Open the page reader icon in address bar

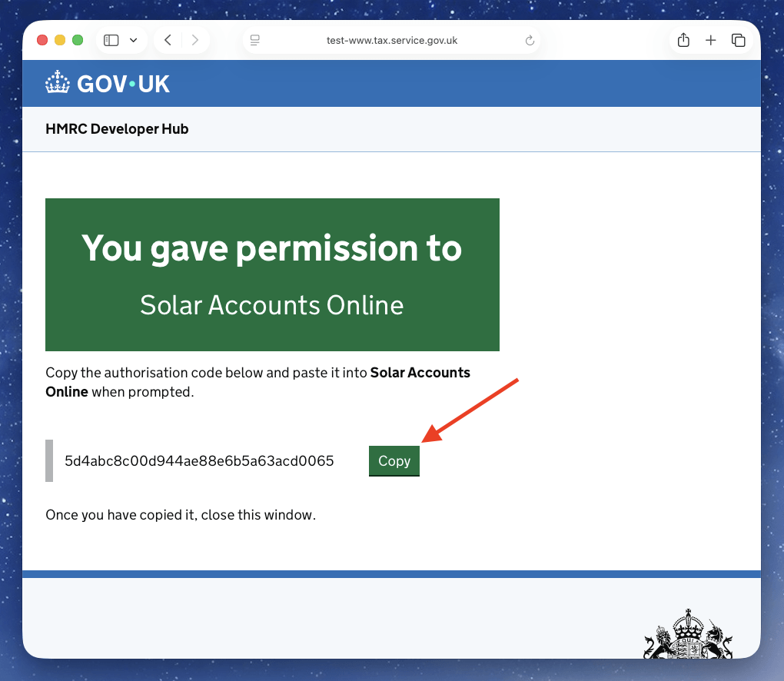[255, 40]
